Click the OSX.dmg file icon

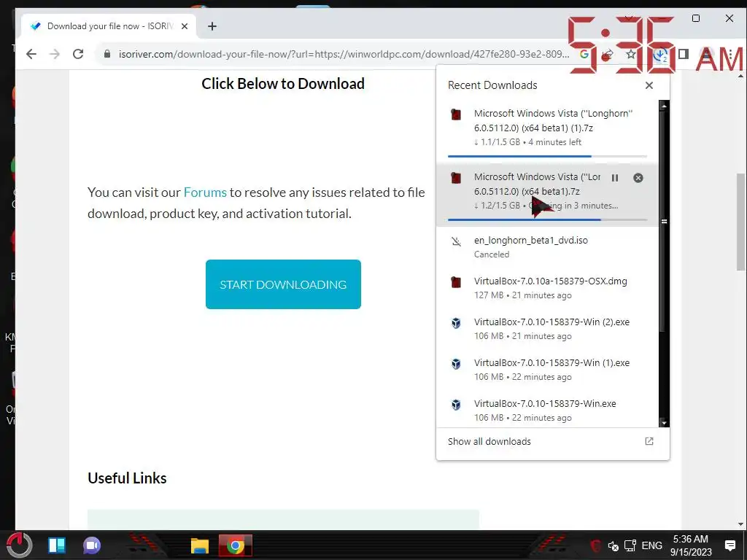[x=456, y=282]
